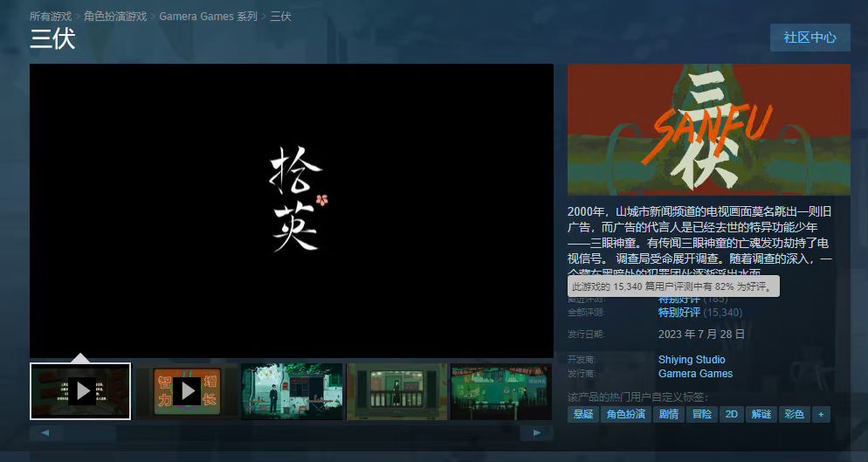Open the Gamera Games 系列 breadcrumb
The height and width of the screenshot is (462, 868).
pyautogui.click(x=208, y=17)
